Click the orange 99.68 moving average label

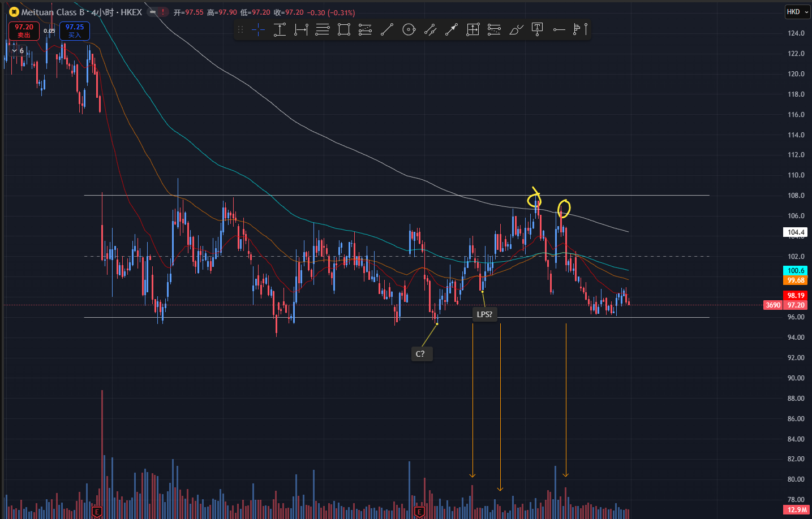tap(796, 280)
